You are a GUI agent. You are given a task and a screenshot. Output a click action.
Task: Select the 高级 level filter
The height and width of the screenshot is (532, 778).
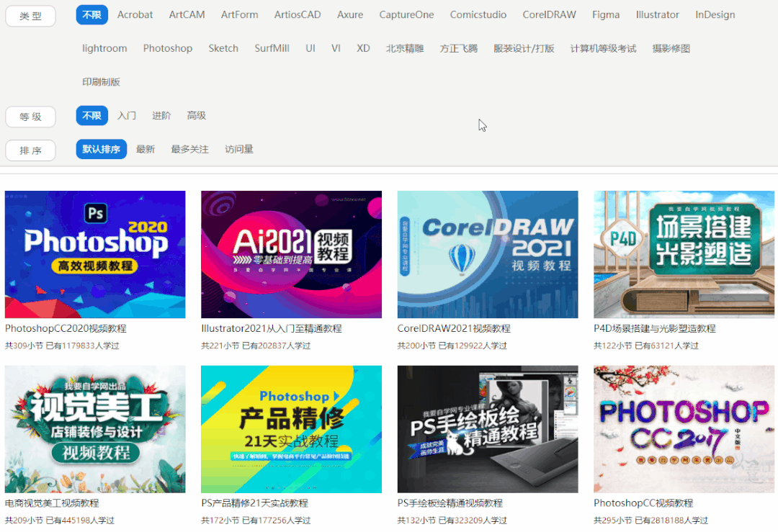tap(196, 115)
